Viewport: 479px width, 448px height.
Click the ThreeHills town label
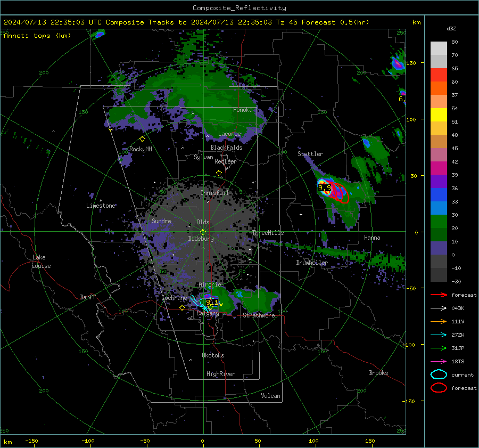(268, 233)
